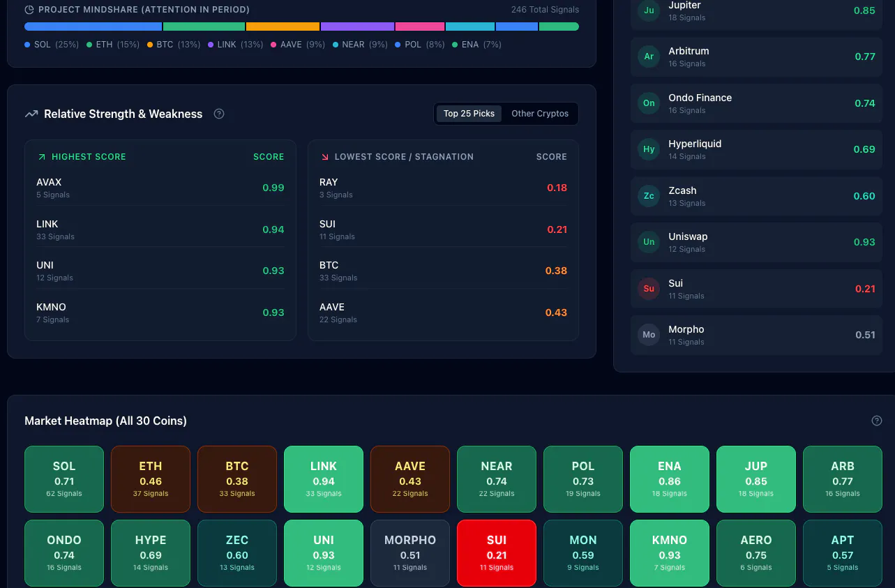Viewport: 895px width, 588px height.
Task: Click the KMNO row in Highest Score list
Action: pyautogui.click(x=160, y=312)
